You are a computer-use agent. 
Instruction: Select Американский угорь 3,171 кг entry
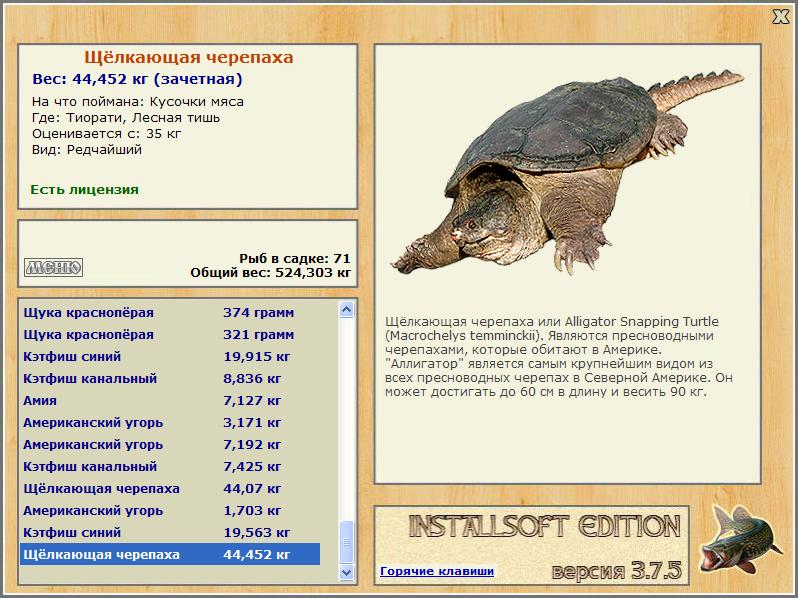click(x=170, y=422)
